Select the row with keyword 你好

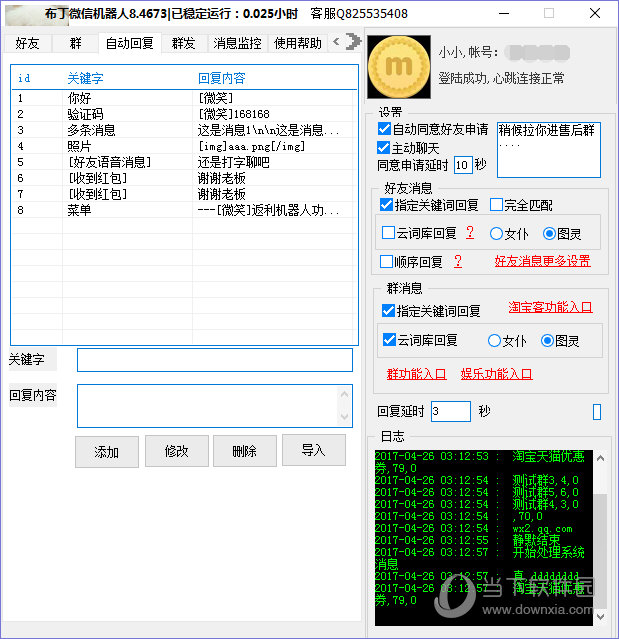click(x=184, y=98)
